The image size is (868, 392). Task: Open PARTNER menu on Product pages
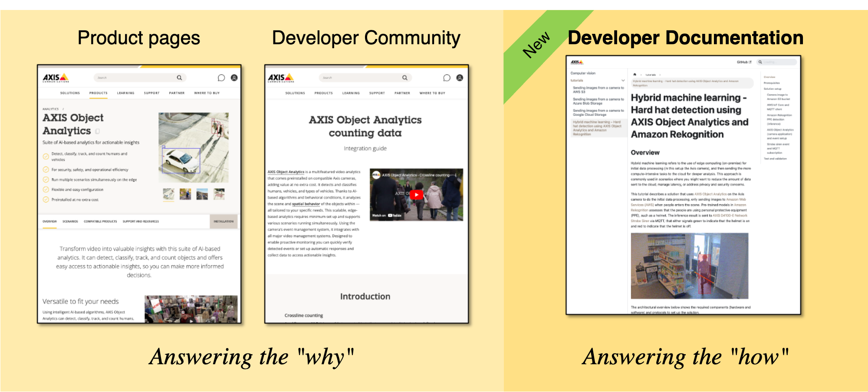tap(177, 93)
